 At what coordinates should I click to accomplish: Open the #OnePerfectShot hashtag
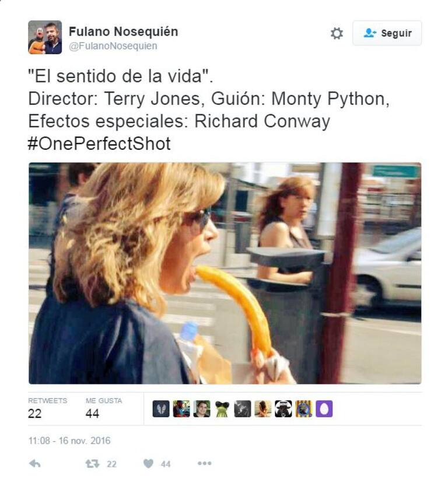[x=99, y=144]
